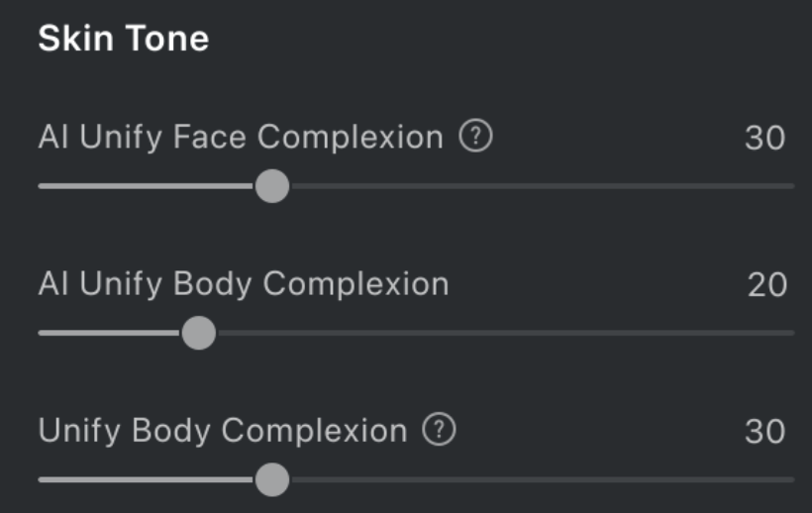
Task: Click unfilled track right of AI Body Complexion handle
Action: [x=495, y=333]
